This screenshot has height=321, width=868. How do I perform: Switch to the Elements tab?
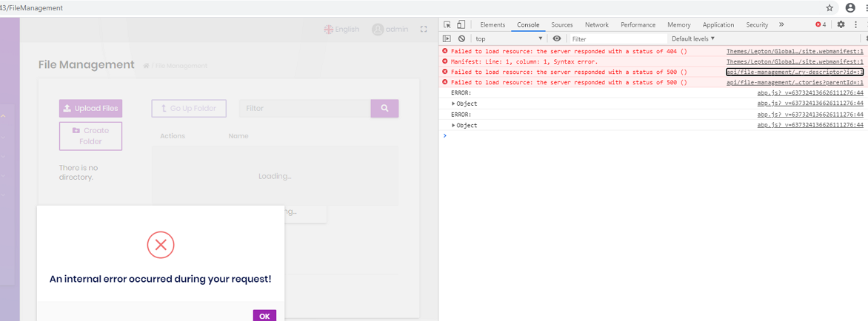[493, 24]
